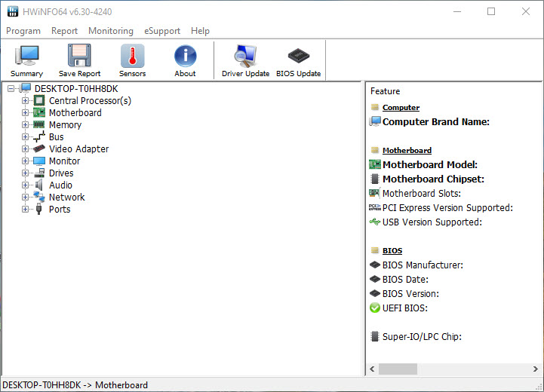Click the right scroll arrow in Feature panel
The image size is (544, 392).
coord(537,369)
